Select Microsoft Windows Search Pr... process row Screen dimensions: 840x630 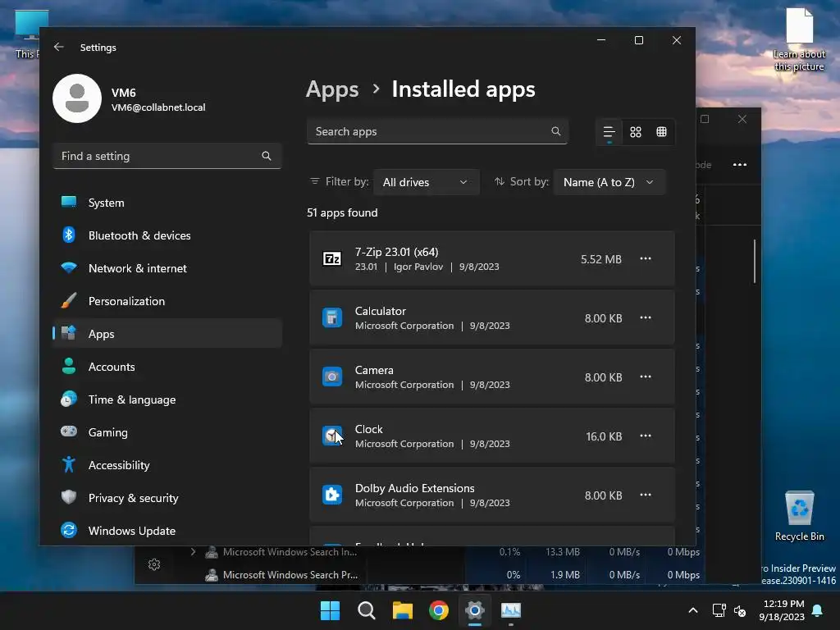pyautogui.click(x=418, y=575)
